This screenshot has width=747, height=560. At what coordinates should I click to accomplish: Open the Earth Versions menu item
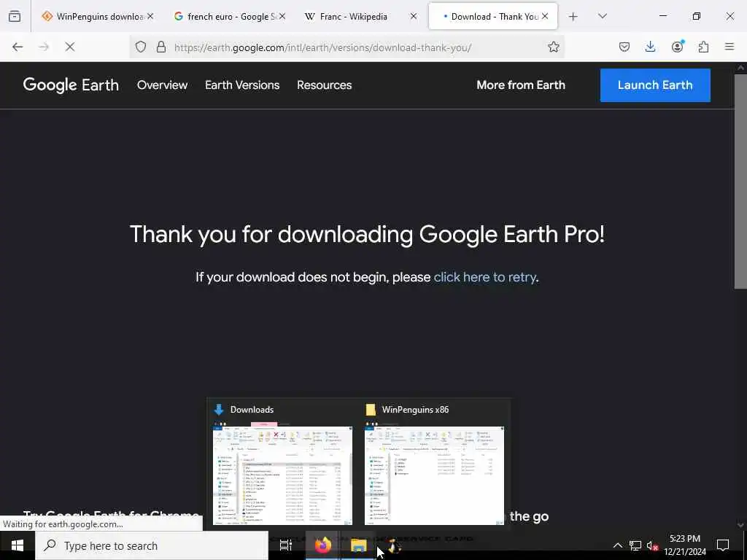point(242,85)
